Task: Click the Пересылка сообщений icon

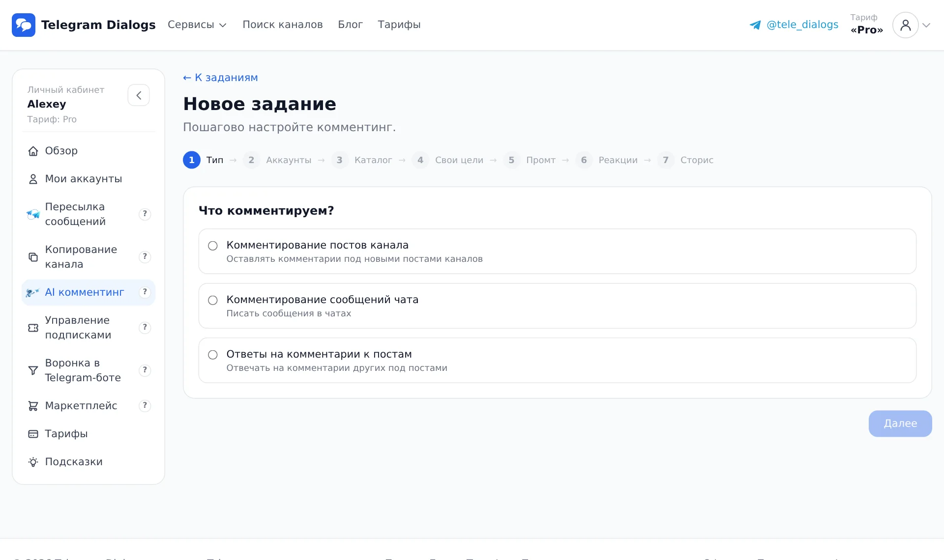Action: [x=33, y=214]
